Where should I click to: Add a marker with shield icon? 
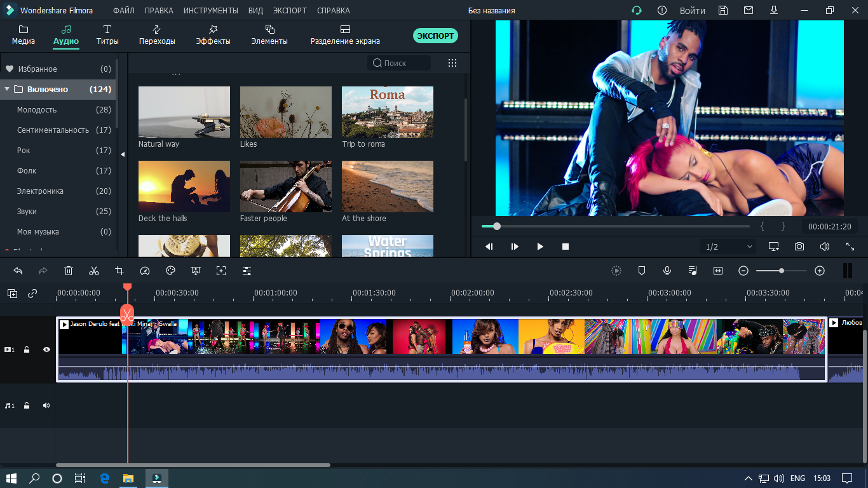642,271
